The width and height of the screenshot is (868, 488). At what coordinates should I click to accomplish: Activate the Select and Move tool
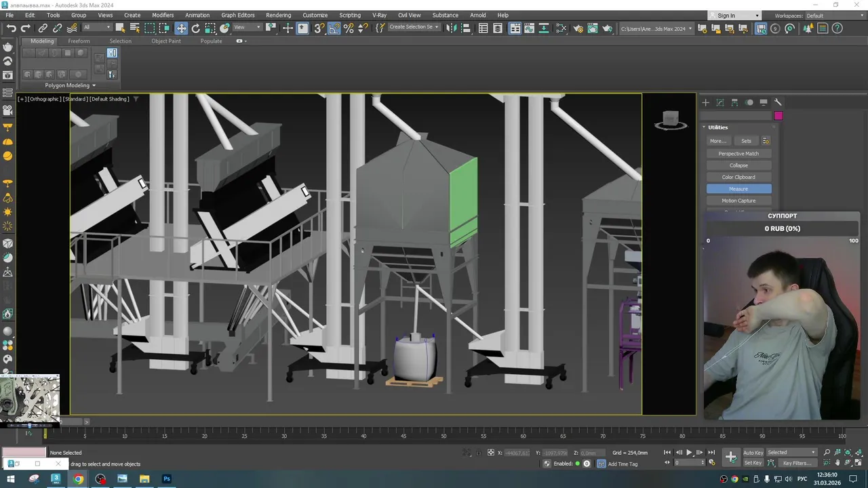(181, 28)
